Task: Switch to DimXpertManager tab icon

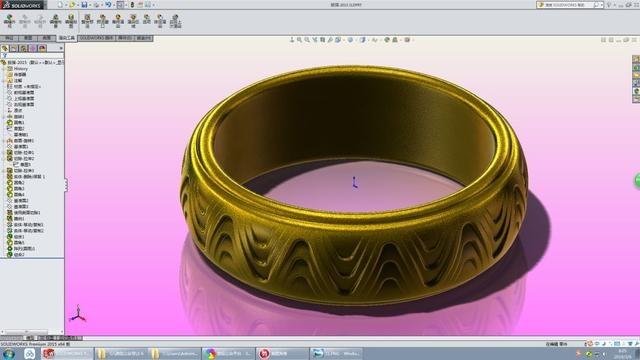Action: [33, 49]
